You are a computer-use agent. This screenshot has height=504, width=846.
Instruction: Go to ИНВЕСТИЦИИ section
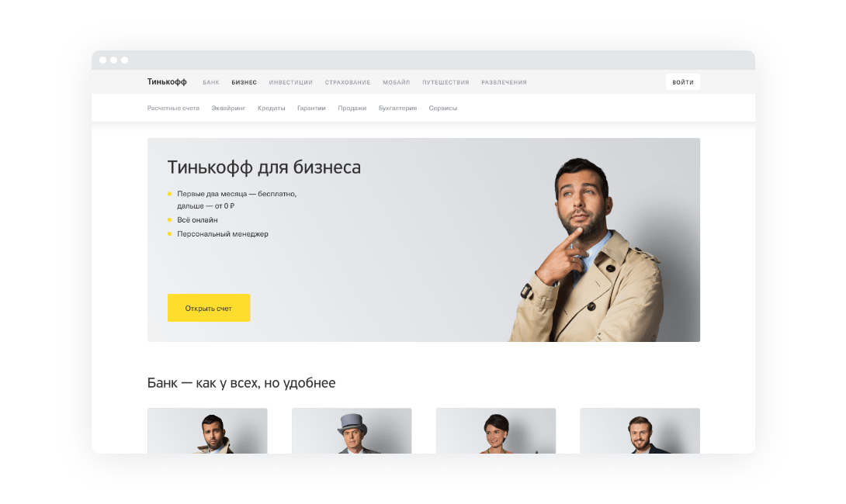291,82
